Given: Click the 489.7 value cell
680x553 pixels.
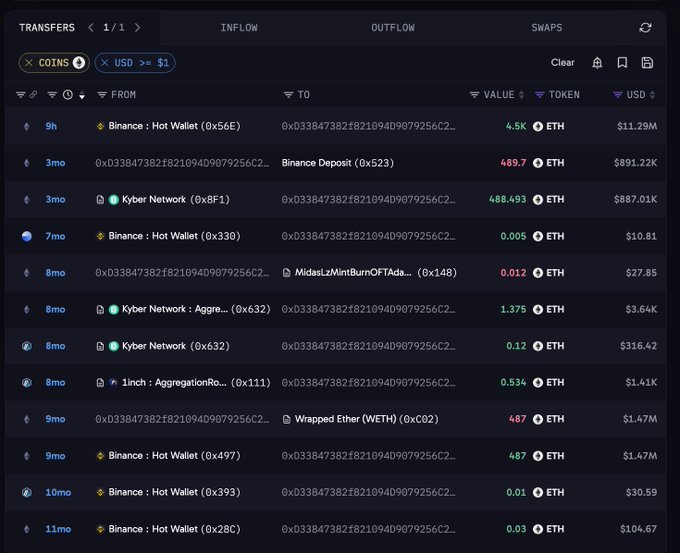Looking at the screenshot, I should [513, 163].
